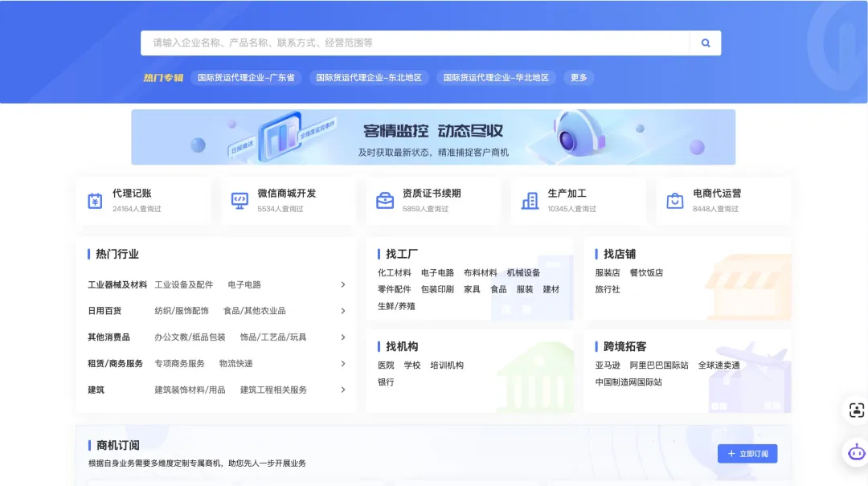
Task: Open 国际货运代理企业-广东省 topic tab
Action: point(247,77)
